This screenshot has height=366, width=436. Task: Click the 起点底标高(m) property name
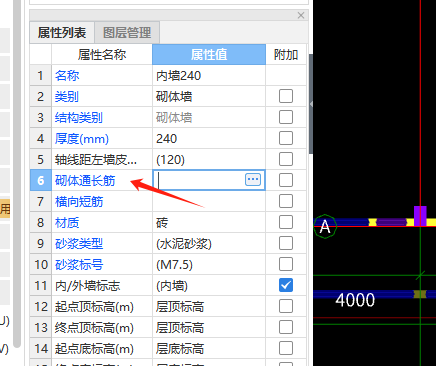point(94,349)
